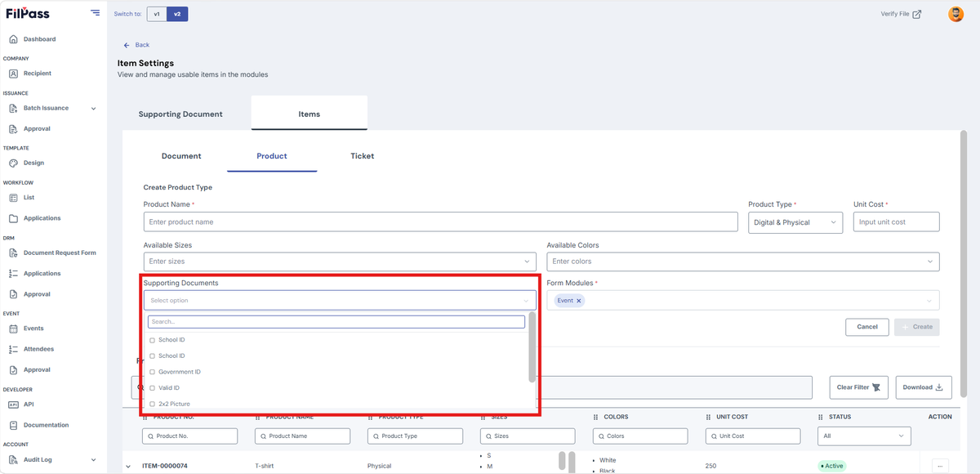Open Verify File external link icon
The image size is (980, 474).
(917, 14)
